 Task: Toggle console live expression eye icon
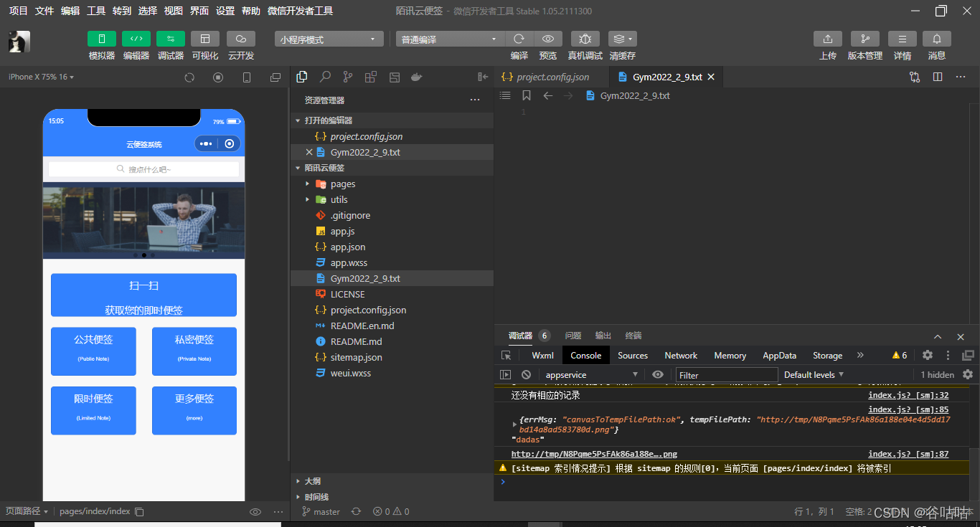click(x=658, y=374)
